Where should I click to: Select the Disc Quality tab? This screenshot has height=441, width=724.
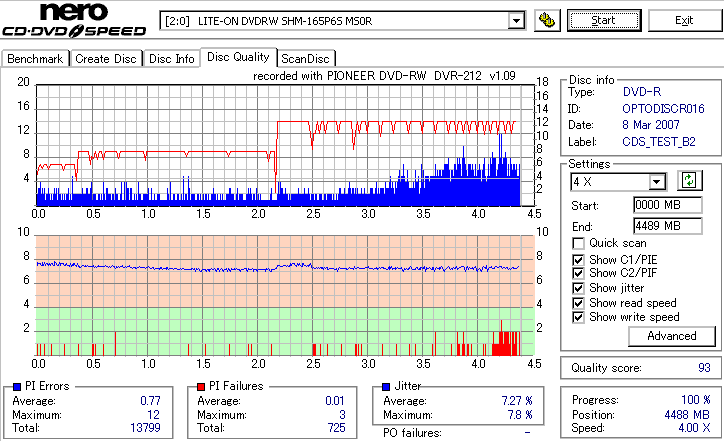click(x=238, y=57)
